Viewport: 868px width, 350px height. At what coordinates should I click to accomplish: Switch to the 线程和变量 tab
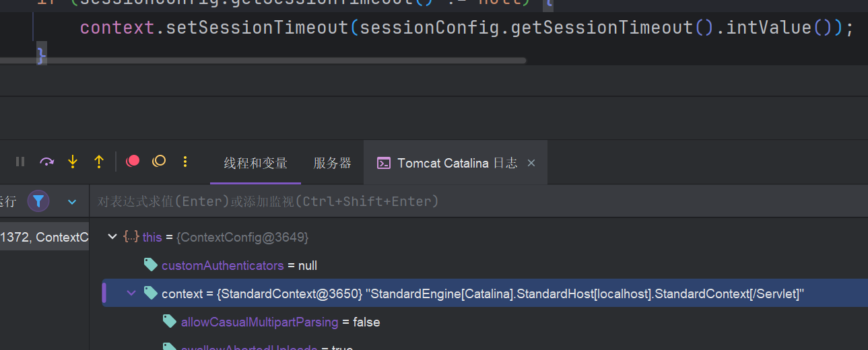(x=255, y=163)
